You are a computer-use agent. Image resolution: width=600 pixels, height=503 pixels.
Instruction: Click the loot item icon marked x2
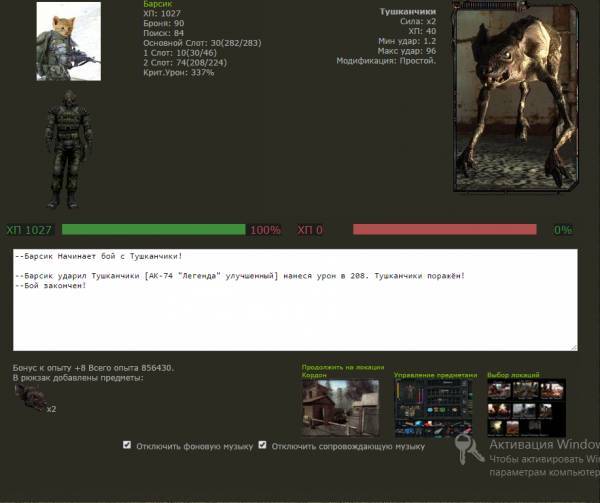tap(31, 398)
